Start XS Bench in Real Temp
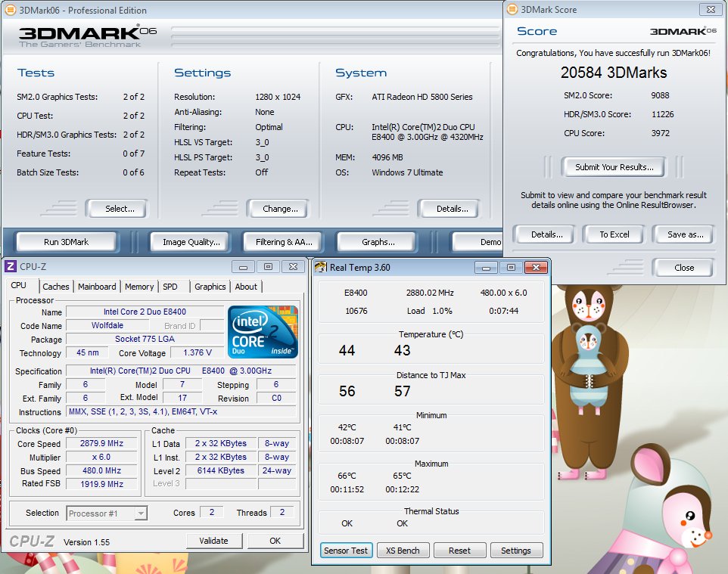Viewport: 728px width, 574px height. point(403,551)
